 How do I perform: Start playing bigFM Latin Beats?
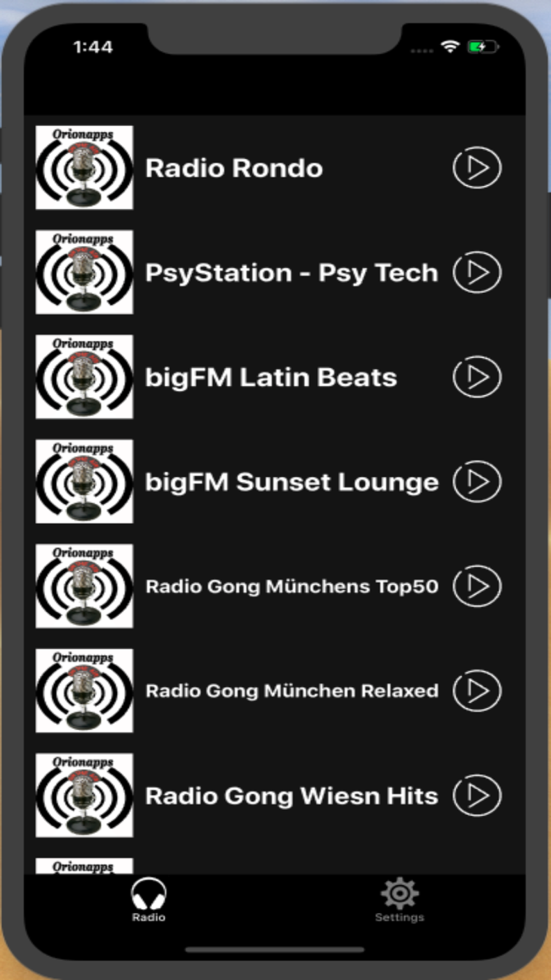click(x=477, y=377)
